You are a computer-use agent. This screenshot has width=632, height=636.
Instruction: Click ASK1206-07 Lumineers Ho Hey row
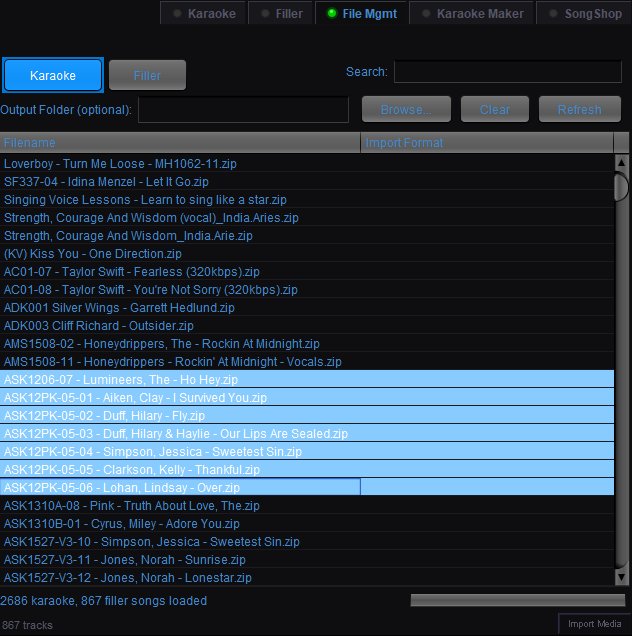pos(307,379)
